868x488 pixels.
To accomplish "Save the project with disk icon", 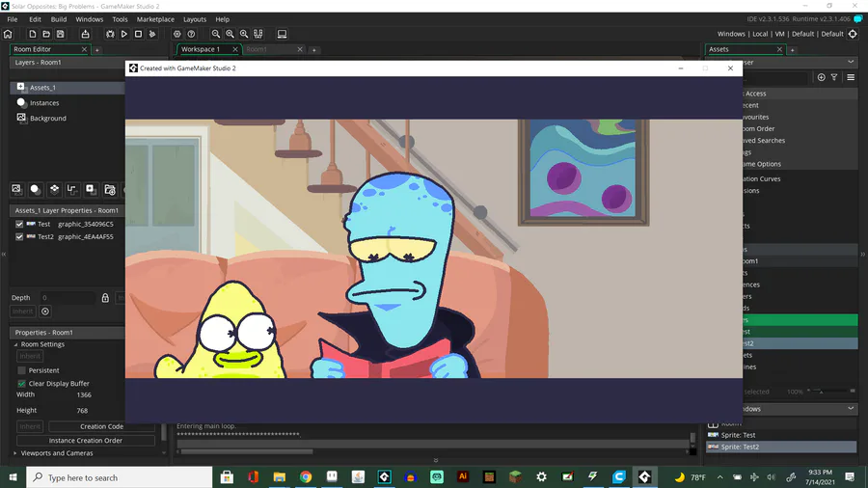I will point(61,34).
